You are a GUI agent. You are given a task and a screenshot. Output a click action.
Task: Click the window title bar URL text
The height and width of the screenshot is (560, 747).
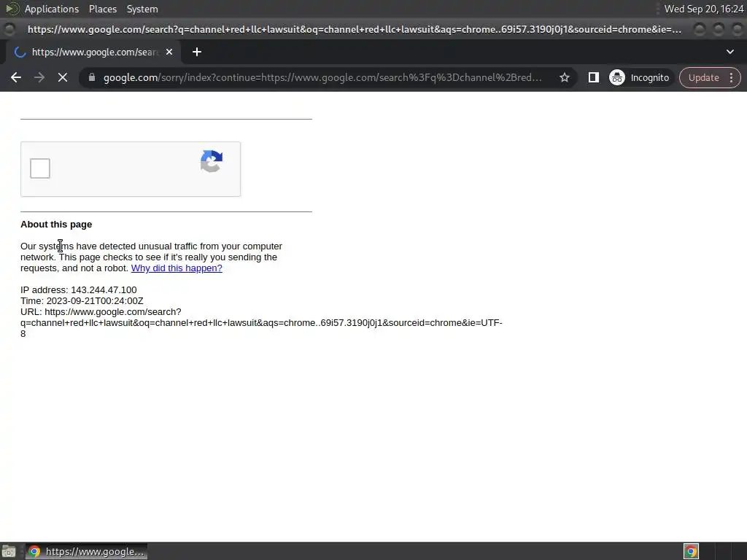coord(355,29)
